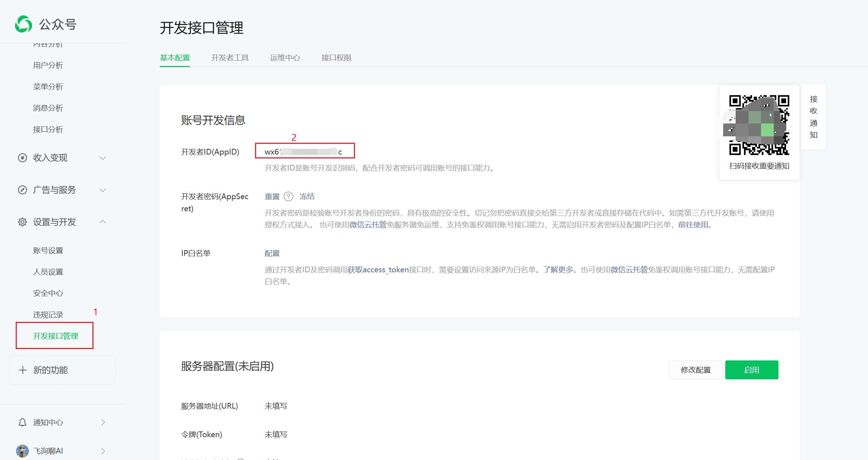
Task: Expand the 收入变现 menu chevron
Action: click(x=103, y=158)
